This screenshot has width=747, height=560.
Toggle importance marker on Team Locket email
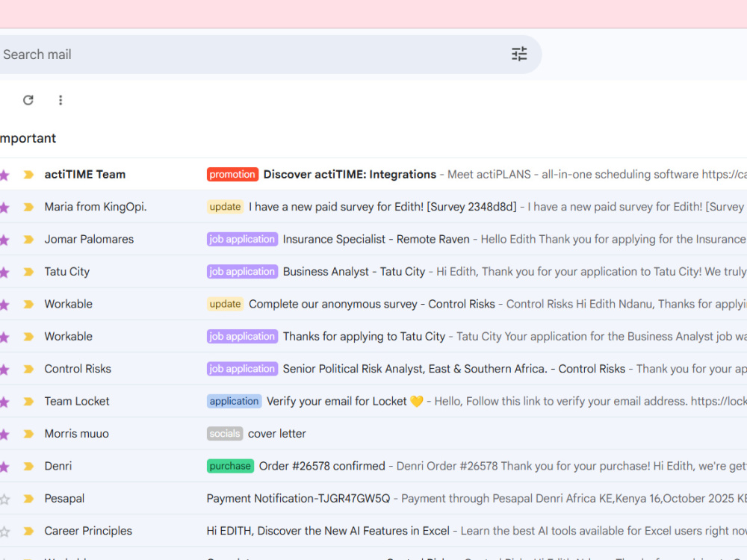28,402
